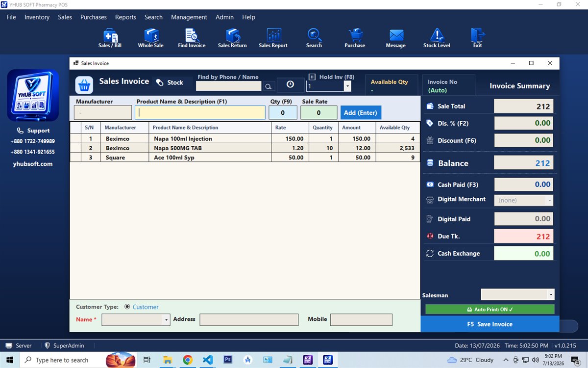Click the Windows Start button
588x368 pixels.
[x=9, y=360]
